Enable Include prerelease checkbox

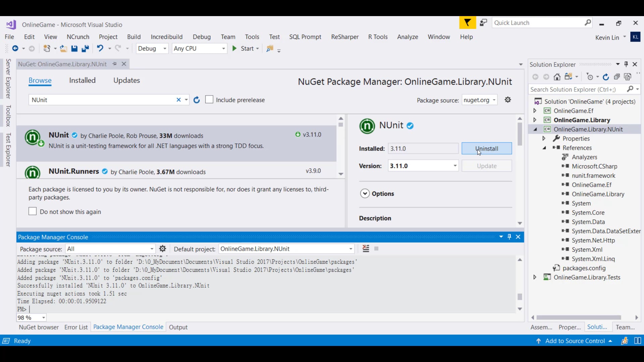(209, 100)
